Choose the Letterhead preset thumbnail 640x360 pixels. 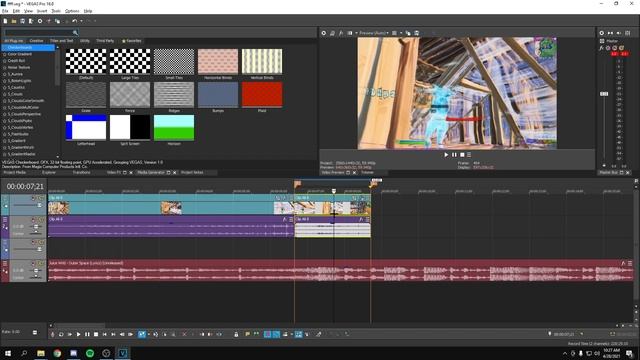(x=86, y=128)
